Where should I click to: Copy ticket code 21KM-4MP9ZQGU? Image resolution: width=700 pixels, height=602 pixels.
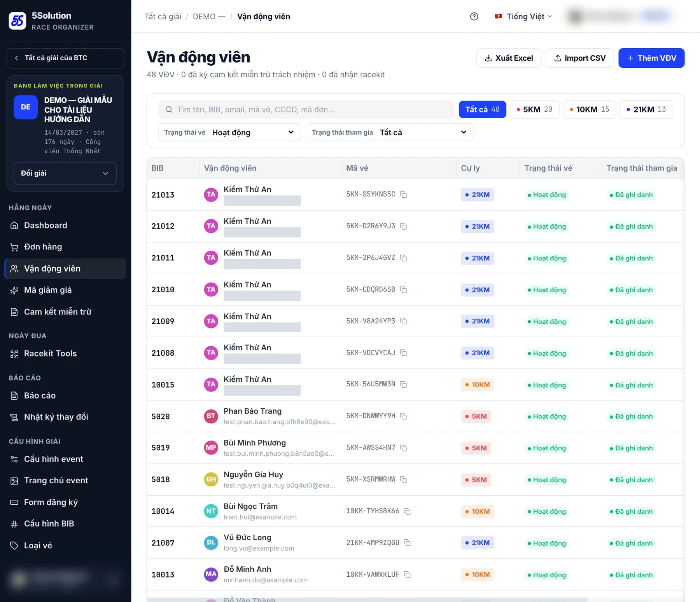coord(407,543)
